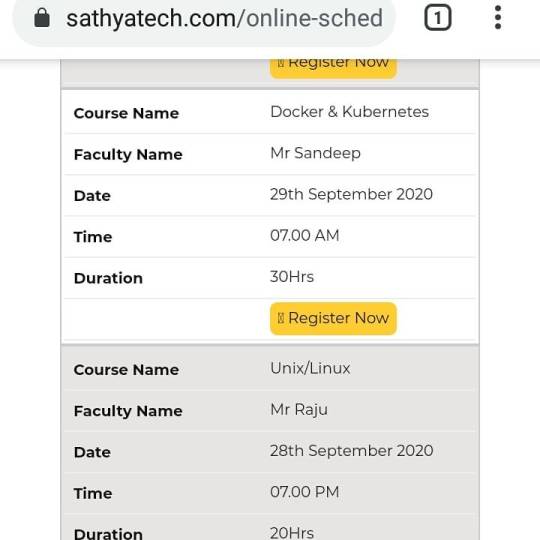
Task: Open the three-dot browser menu
Action: [x=498, y=17]
